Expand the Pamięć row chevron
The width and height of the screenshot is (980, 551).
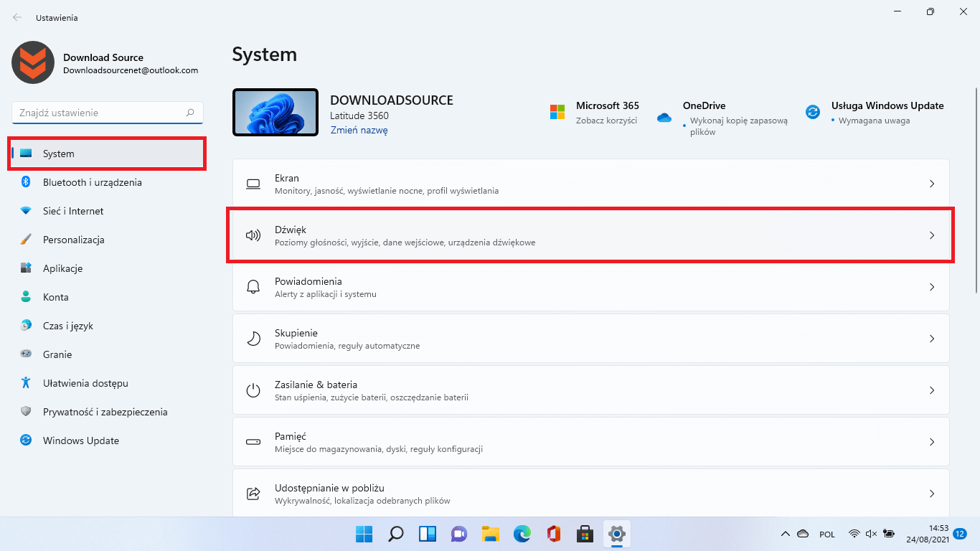932,442
